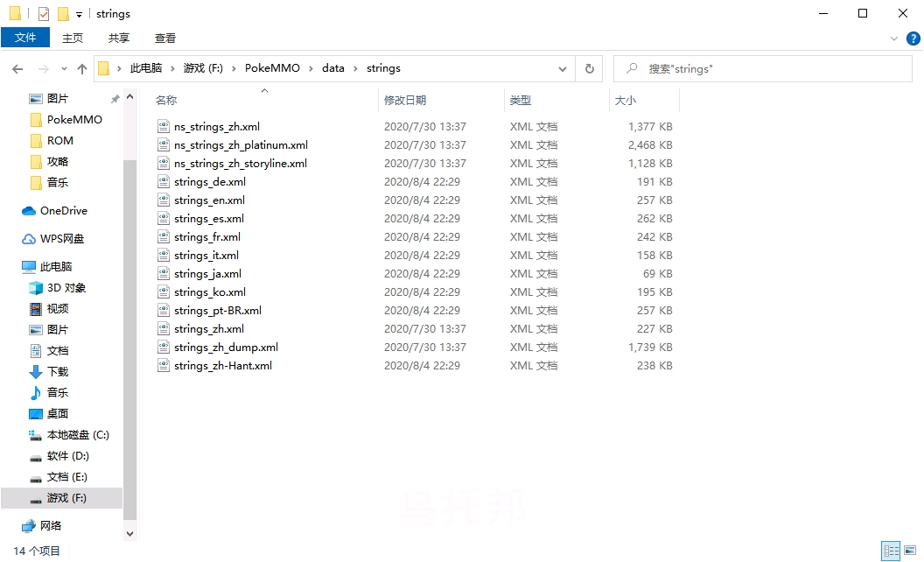Open pinned 图片 in quick access
Viewport: 924px width, 562px height.
tap(57, 99)
